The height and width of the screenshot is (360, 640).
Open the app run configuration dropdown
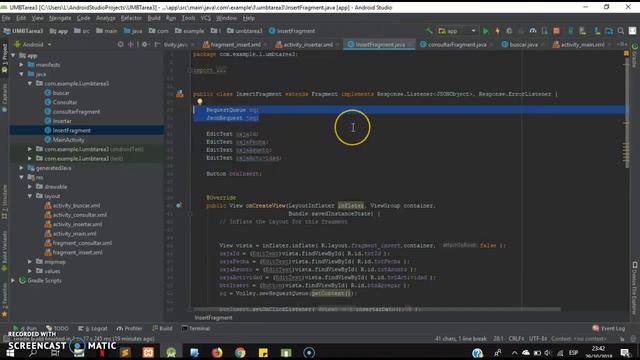(x=457, y=31)
